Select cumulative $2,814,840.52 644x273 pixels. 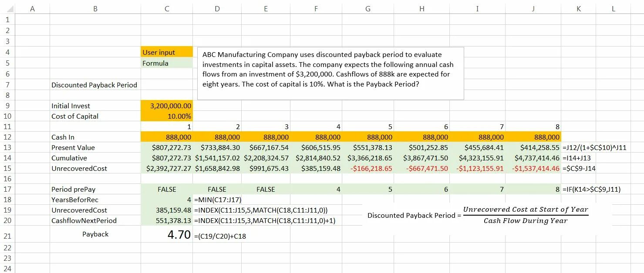click(x=316, y=158)
